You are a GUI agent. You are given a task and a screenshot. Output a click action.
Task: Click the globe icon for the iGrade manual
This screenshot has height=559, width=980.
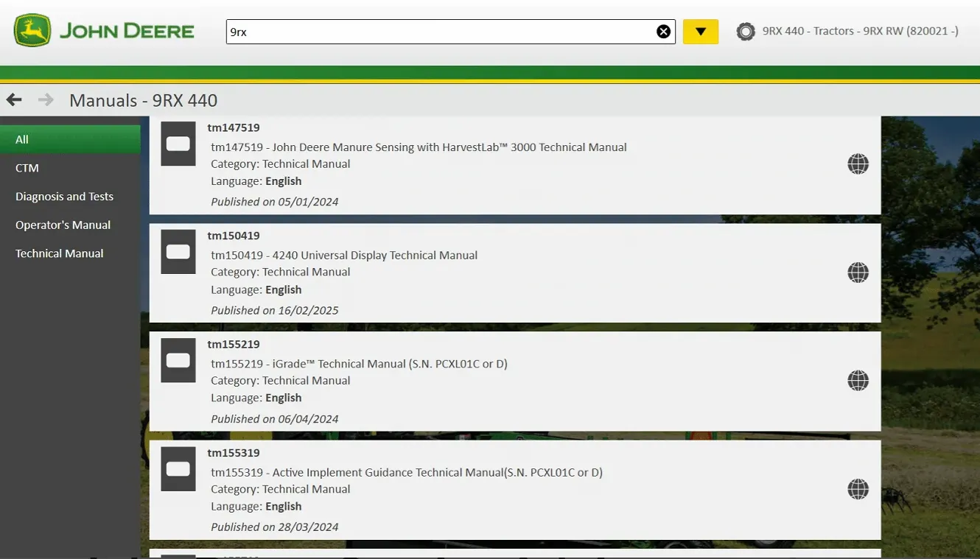858,381
